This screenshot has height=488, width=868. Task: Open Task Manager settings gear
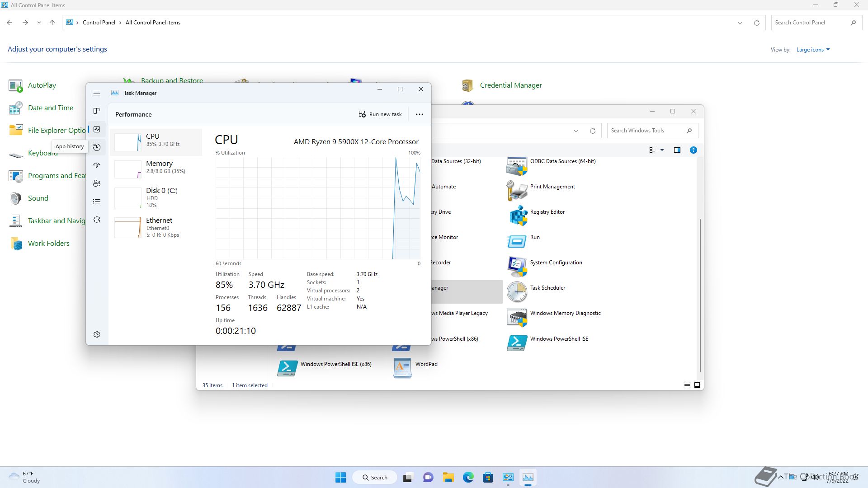pos(97,334)
